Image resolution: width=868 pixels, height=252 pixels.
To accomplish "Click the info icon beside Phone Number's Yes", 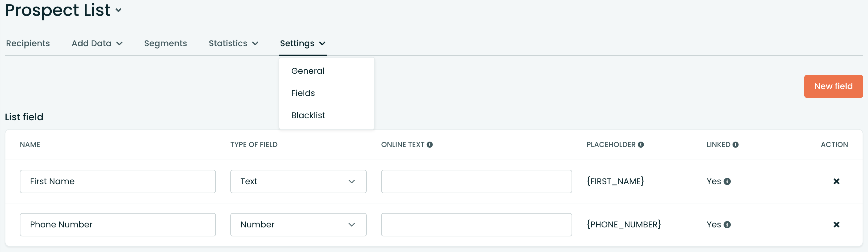I will click(728, 224).
